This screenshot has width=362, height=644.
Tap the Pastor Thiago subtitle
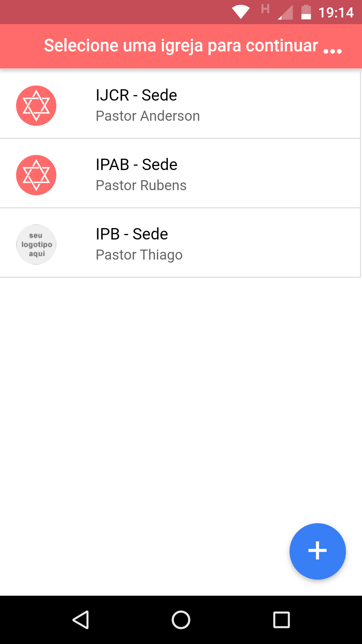point(139,255)
